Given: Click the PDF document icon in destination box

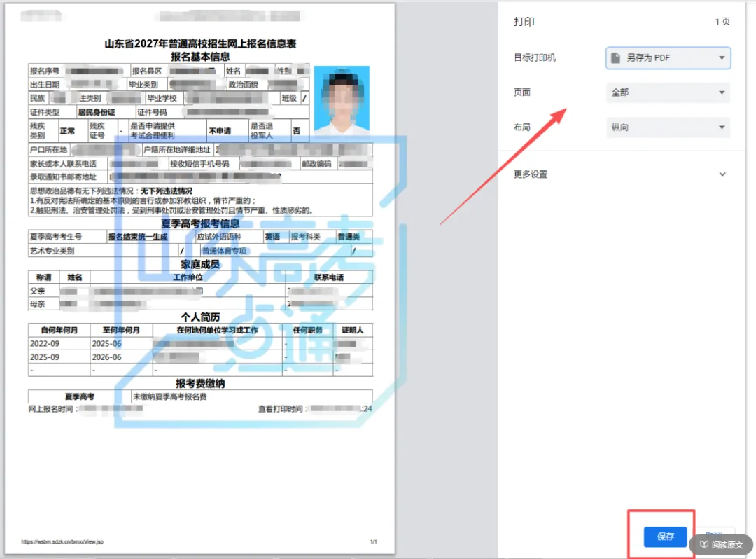Looking at the screenshot, I should pyautogui.click(x=615, y=58).
